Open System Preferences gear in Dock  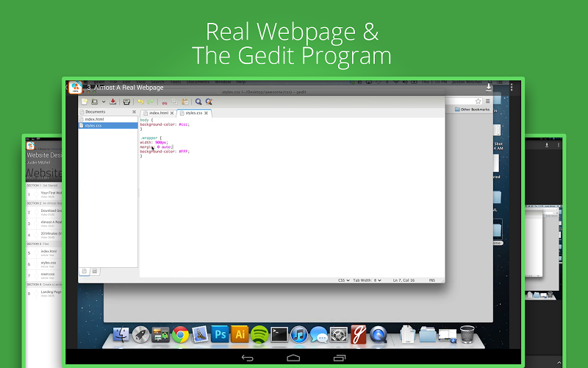(x=339, y=334)
